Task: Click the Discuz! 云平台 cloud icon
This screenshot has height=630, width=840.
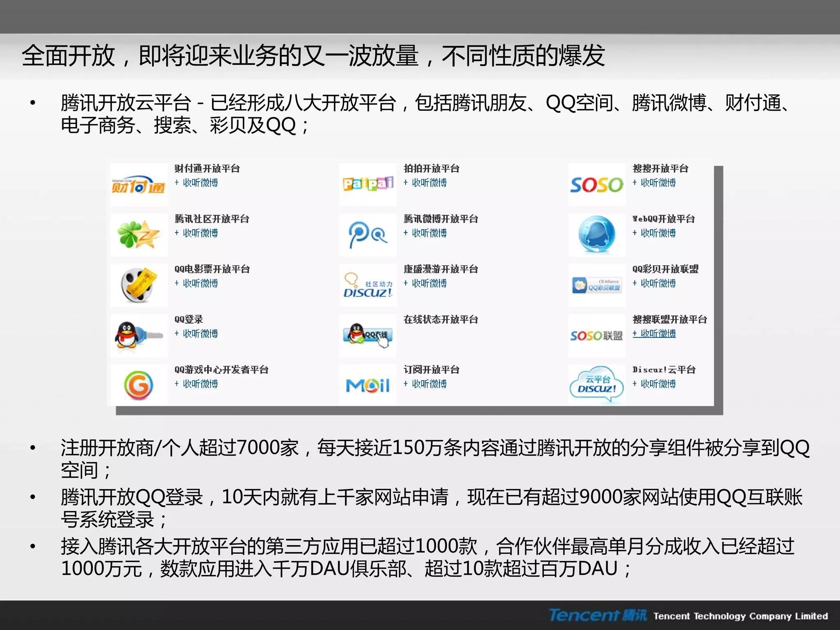Action: 597,385
